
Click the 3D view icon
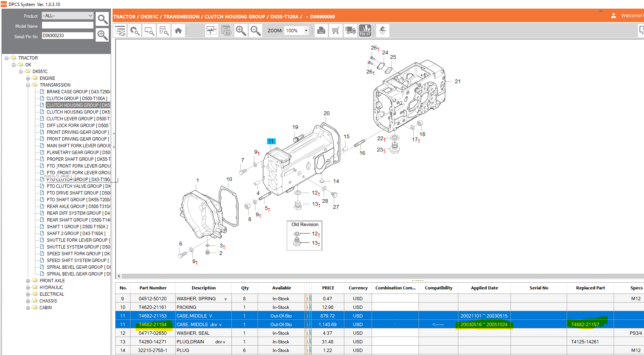[226, 30]
